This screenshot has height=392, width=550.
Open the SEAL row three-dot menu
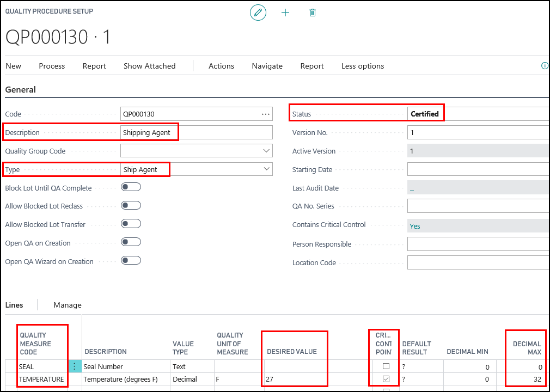click(75, 366)
